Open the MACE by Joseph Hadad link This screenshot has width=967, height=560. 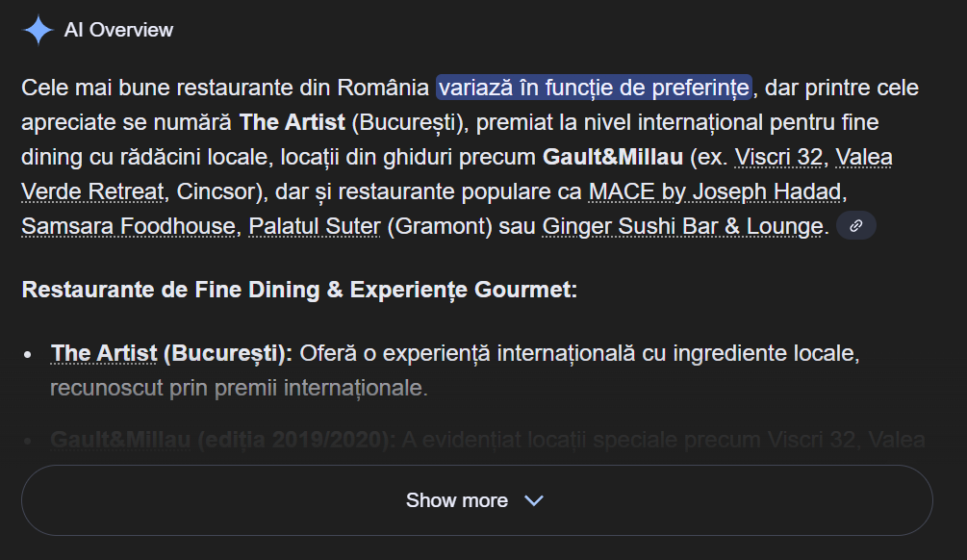(x=715, y=191)
